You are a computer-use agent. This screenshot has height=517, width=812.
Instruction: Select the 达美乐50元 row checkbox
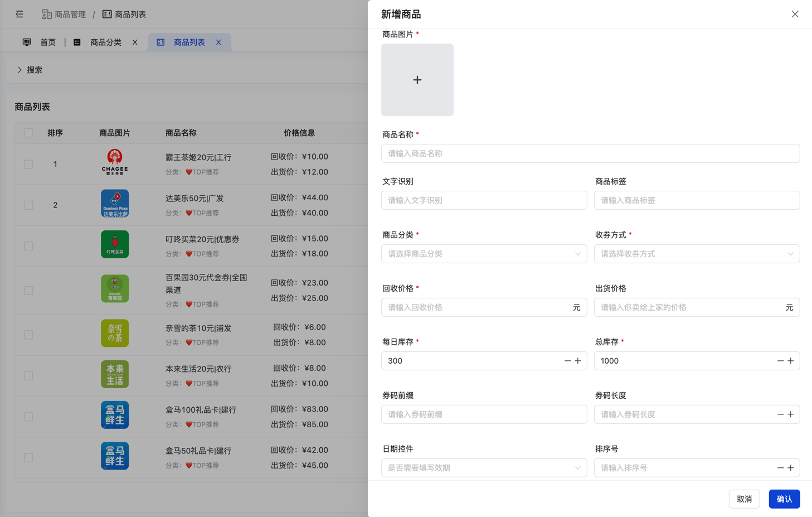coord(28,205)
